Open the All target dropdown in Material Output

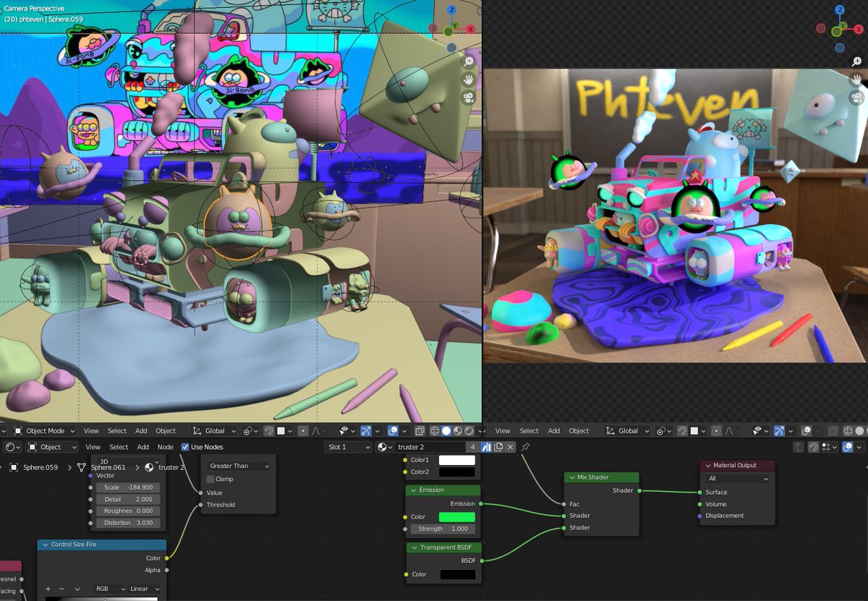tap(737, 479)
